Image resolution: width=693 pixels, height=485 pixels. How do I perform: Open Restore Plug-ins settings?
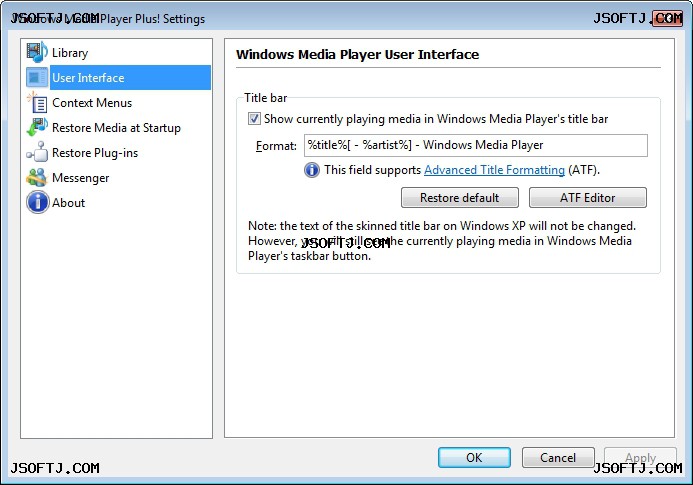pyautogui.click(x=95, y=153)
